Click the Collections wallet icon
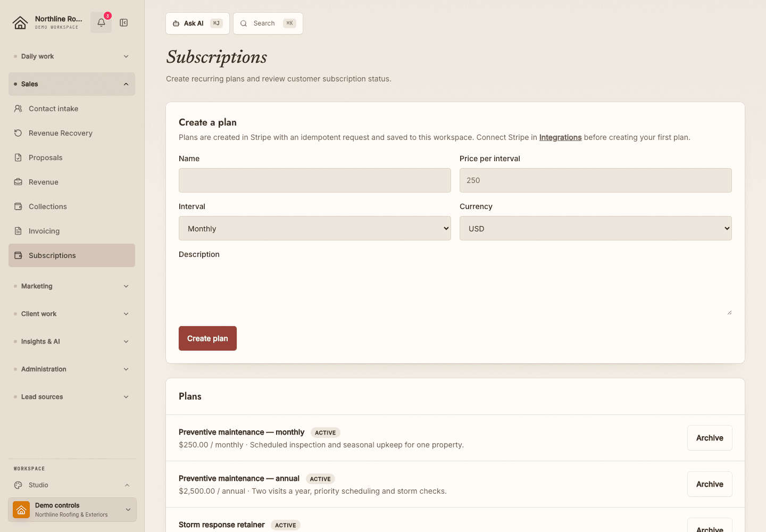This screenshot has height=532, width=766. coord(18,206)
